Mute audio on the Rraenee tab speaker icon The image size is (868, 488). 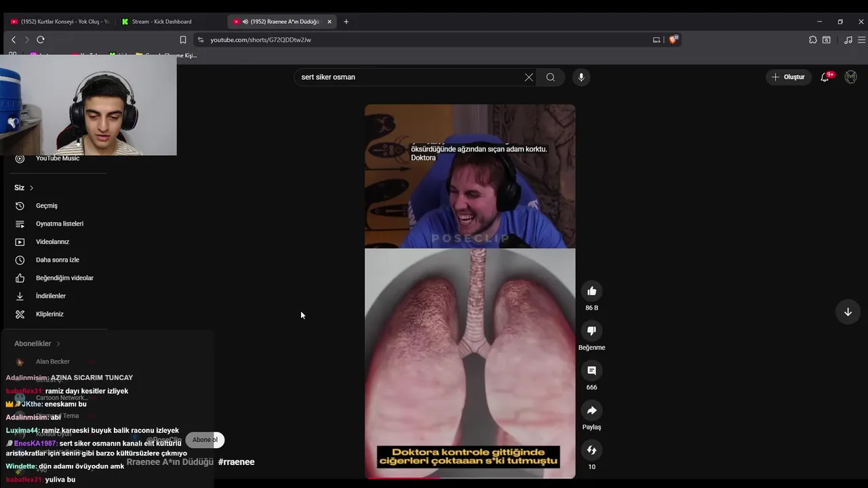245,22
